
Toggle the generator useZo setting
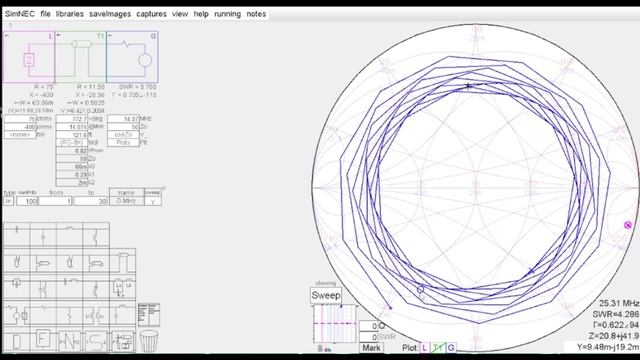[123, 134]
